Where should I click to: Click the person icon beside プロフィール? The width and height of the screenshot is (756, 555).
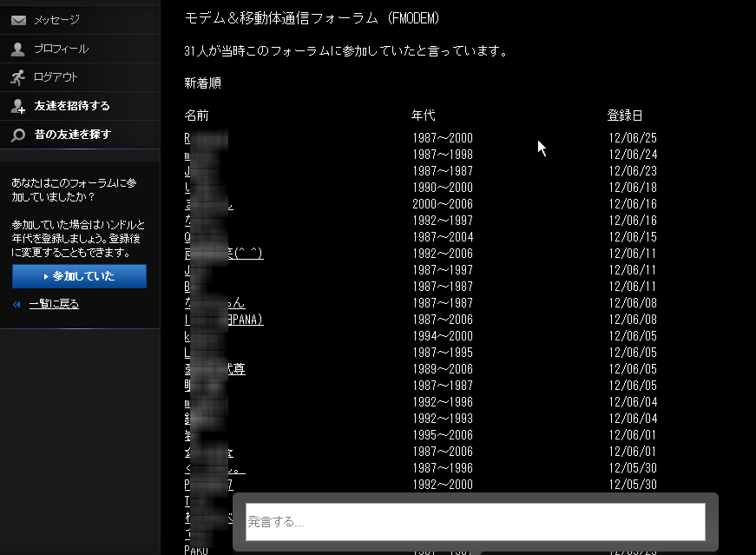click(18, 49)
